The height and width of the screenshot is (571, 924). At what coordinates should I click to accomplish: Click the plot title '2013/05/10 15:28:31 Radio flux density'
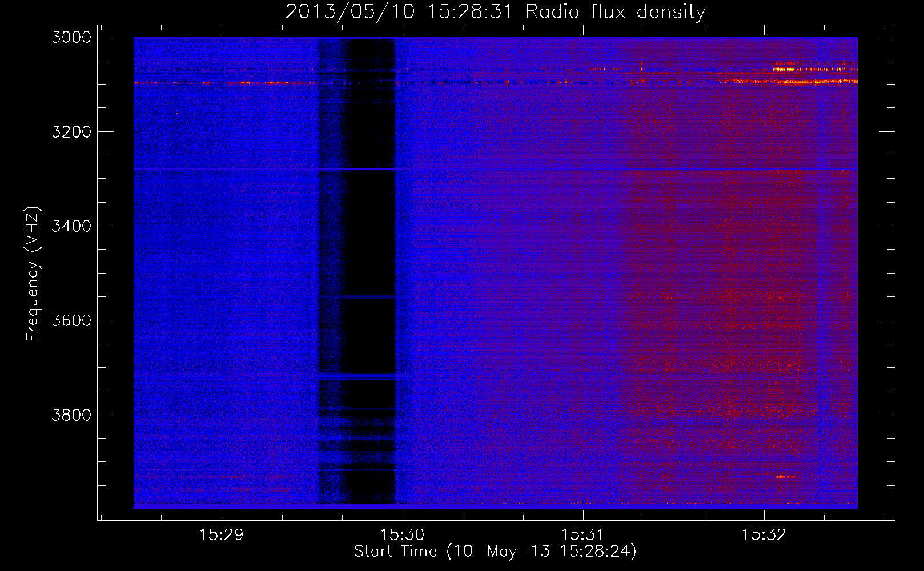(495, 11)
